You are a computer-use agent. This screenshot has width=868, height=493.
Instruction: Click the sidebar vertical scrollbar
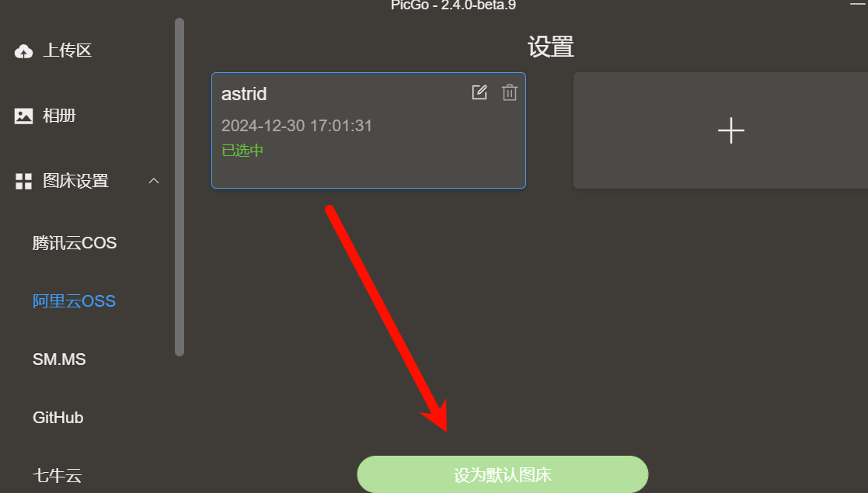pos(180,187)
